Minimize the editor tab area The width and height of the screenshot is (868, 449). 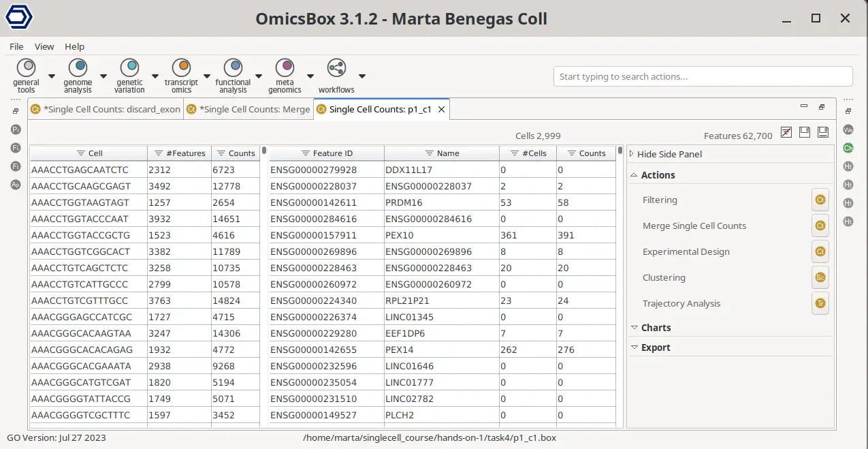(x=804, y=106)
